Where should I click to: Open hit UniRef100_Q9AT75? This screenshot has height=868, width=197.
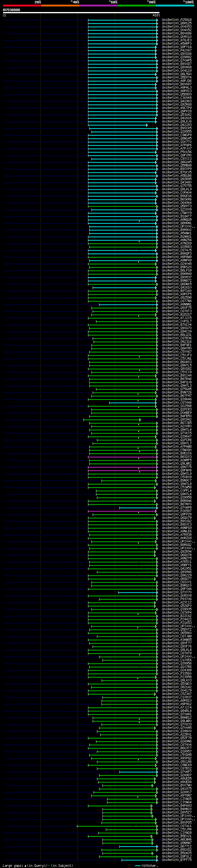tap(177, 467)
